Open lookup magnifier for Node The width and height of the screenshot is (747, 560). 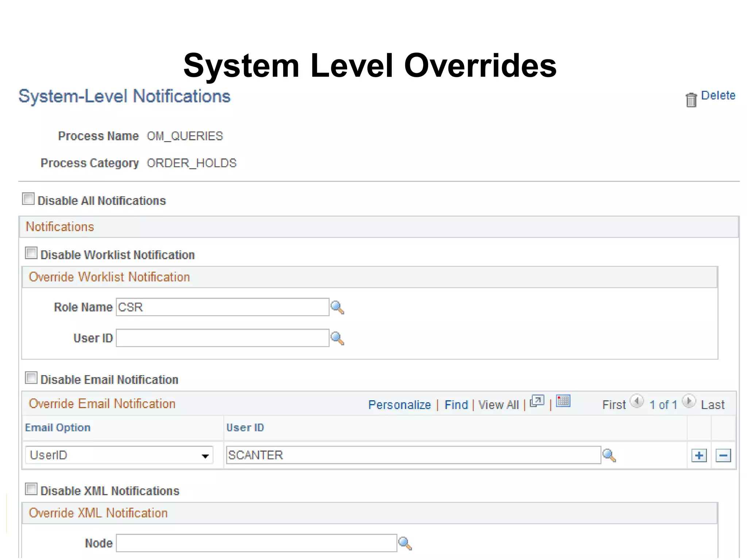(x=405, y=543)
